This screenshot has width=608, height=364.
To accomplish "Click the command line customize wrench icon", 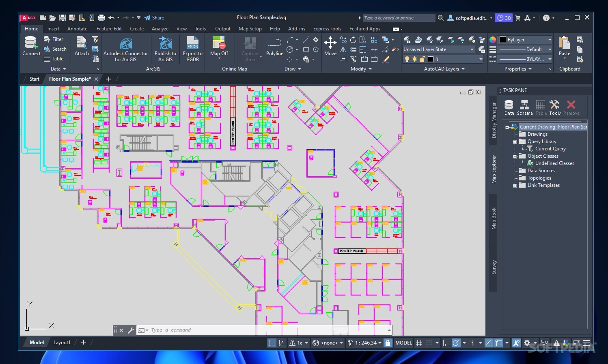I will point(131,330).
